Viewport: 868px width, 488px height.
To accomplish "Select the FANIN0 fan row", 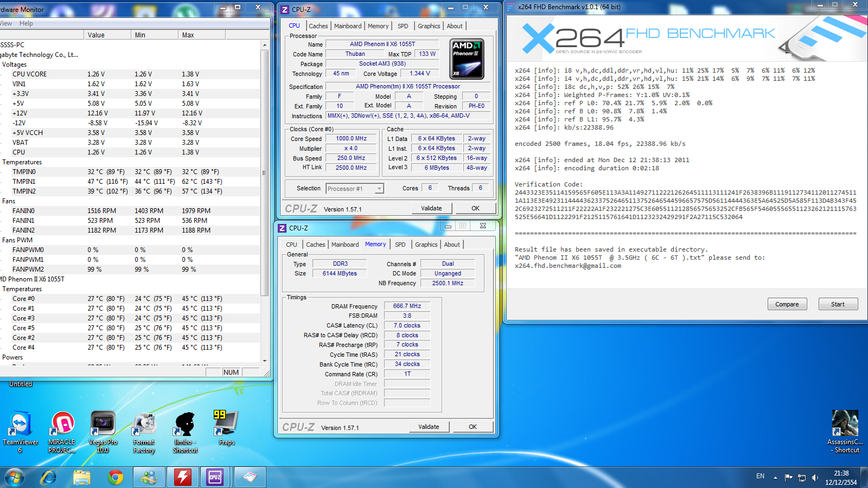I will [130, 211].
